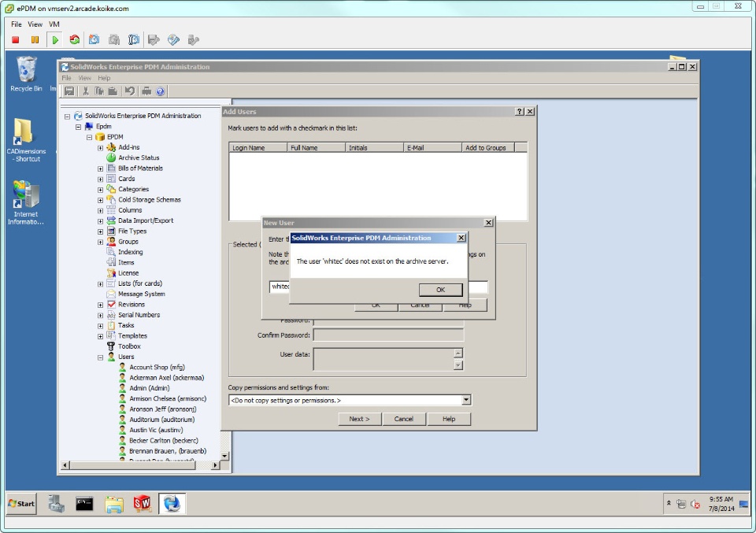Click the Windows Start button
The image size is (756, 533).
click(21, 504)
